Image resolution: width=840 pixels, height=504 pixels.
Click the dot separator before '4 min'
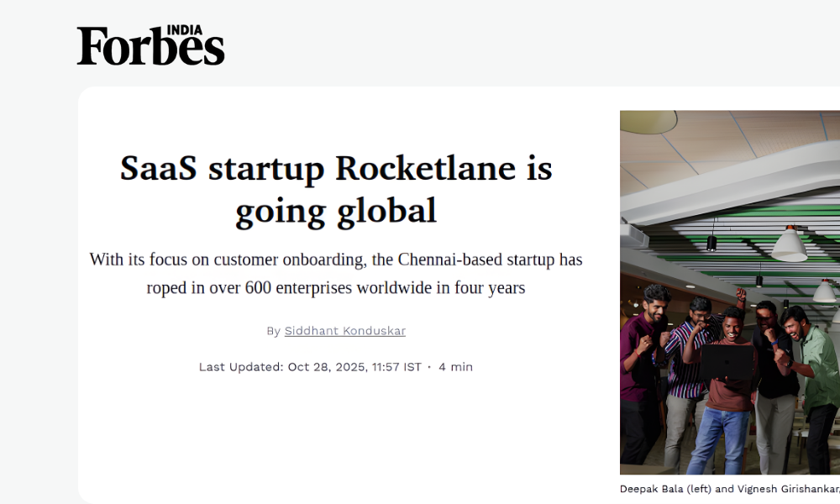(x=429, y=367)
